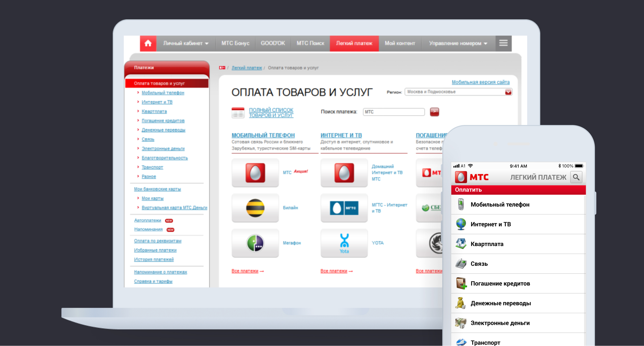Click the MTS red egg logo tile

pyautogui.click(x=255, y=173)
